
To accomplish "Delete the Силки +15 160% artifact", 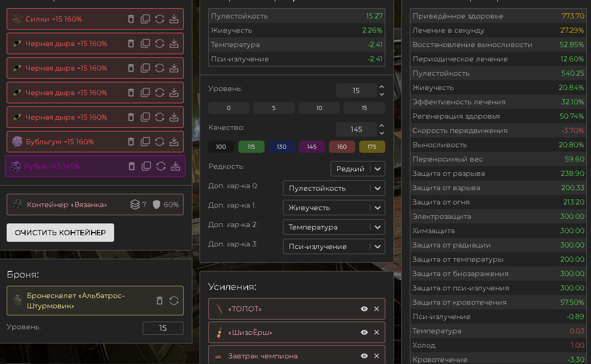I will pyautogui.click(x=131, y=19).
